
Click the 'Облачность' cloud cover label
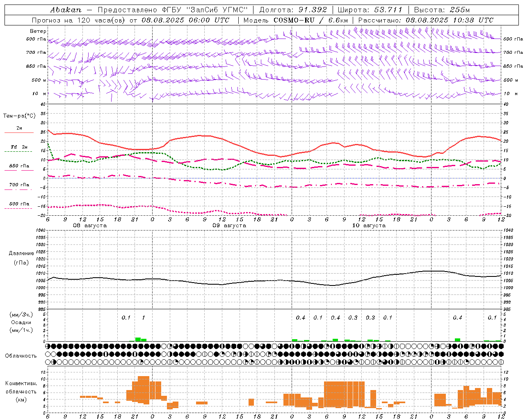tap(21, 356)
